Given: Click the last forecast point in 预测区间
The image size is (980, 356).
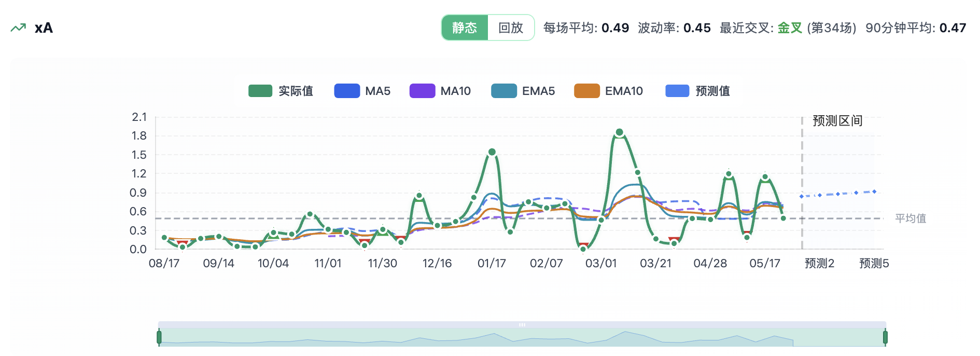Looking at the screenshot, I should point(874,191).
